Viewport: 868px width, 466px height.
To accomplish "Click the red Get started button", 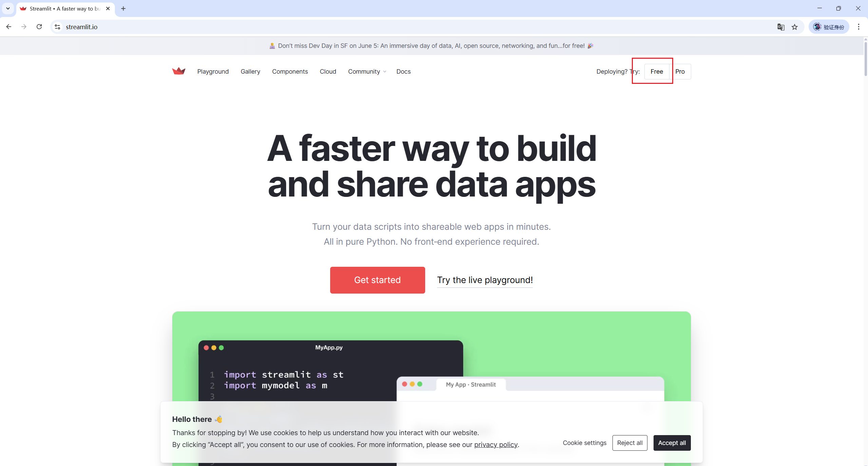I will [x=377, y=280].
